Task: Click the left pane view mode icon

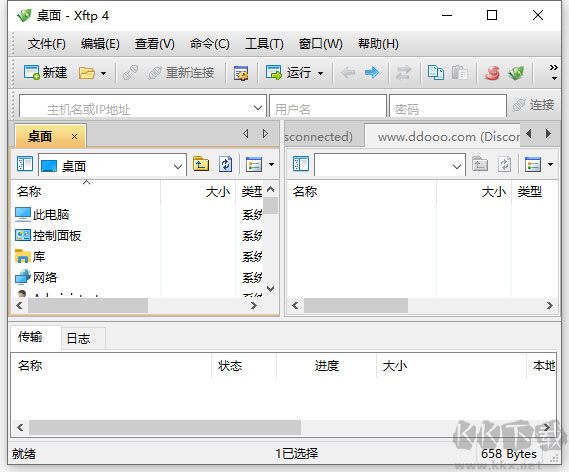Action: coord(254,164)
